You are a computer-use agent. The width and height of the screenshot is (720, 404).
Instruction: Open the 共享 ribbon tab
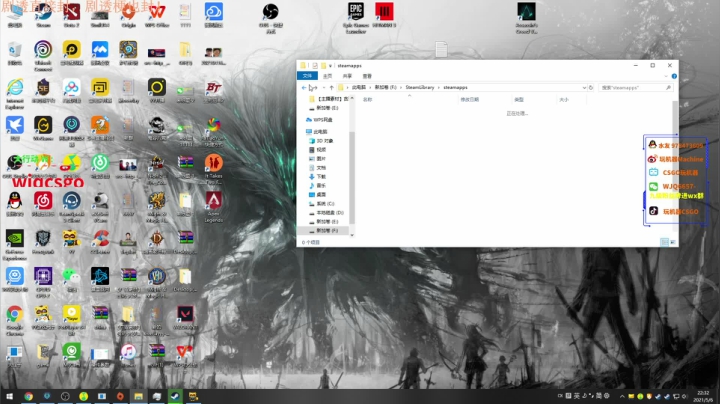[347, 76]
